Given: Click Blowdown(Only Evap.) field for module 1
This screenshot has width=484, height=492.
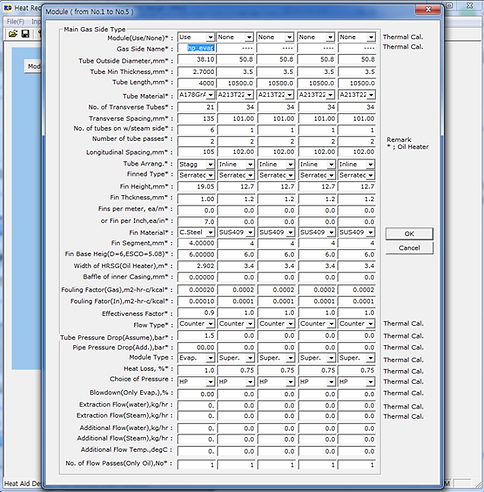Looking at the screenshot, I should [196, 394].
